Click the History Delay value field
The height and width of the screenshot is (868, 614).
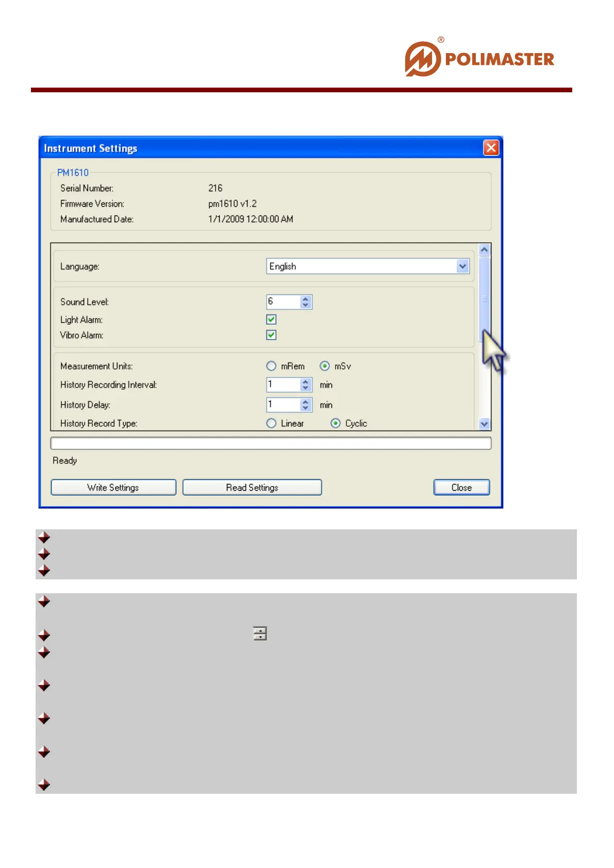click(283, 405)
